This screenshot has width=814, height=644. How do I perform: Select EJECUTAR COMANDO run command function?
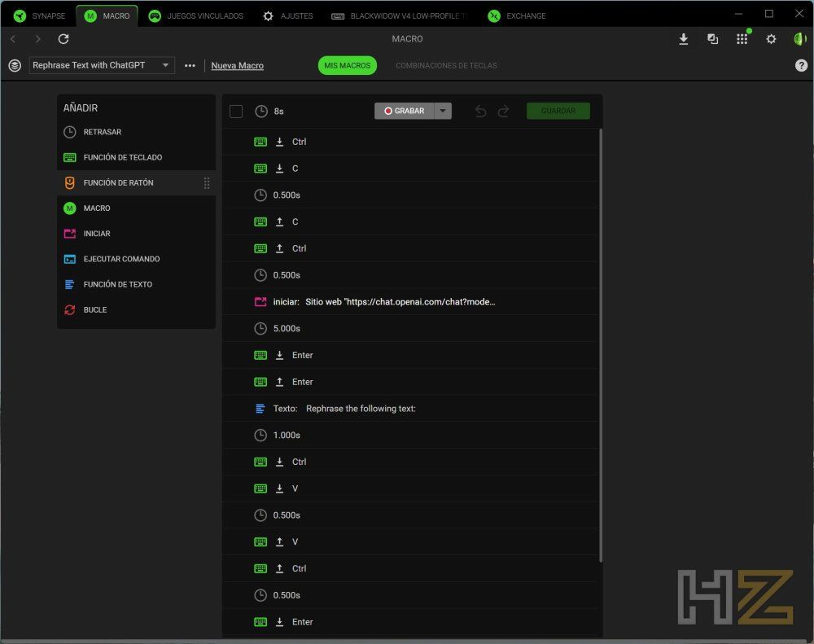coord(121,259)
